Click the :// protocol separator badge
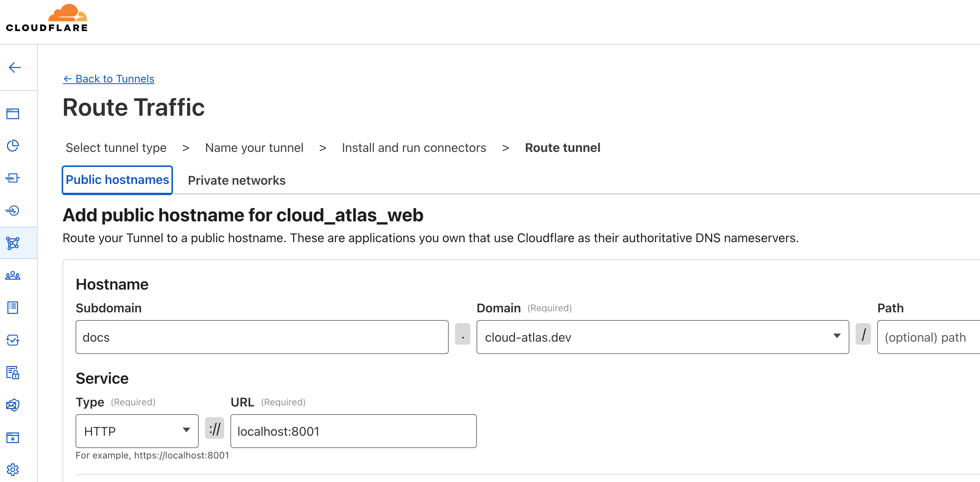Screen dimensions: 980x482 pos(215,428)
